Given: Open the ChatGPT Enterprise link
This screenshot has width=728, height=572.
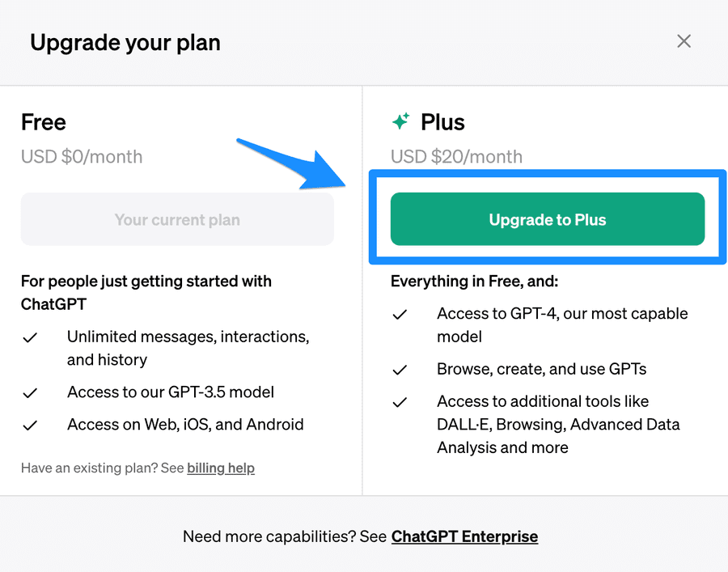Looking at the screenshot, I should click(x=464, y=536).
